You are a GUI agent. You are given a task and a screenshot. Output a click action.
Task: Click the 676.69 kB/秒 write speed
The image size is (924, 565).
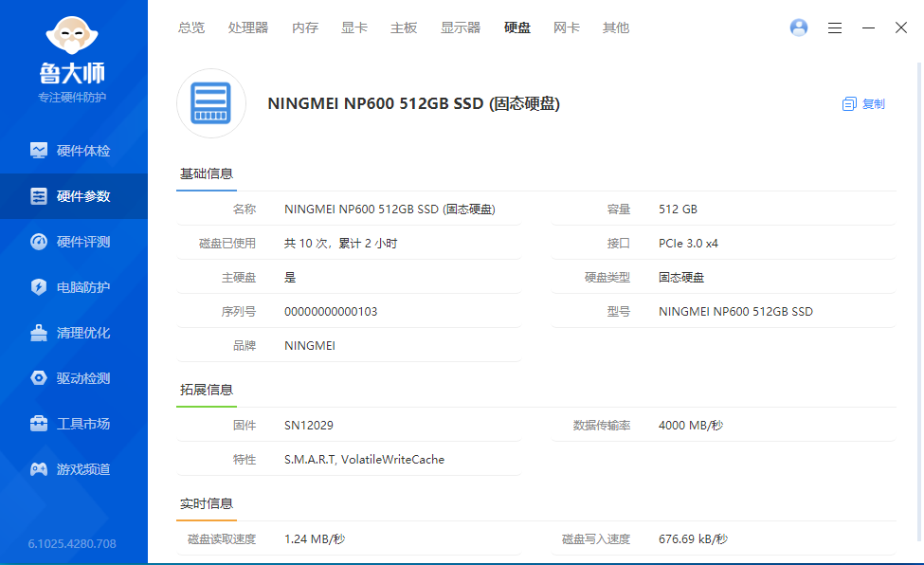pyautogui.click(x=693, y=539)
